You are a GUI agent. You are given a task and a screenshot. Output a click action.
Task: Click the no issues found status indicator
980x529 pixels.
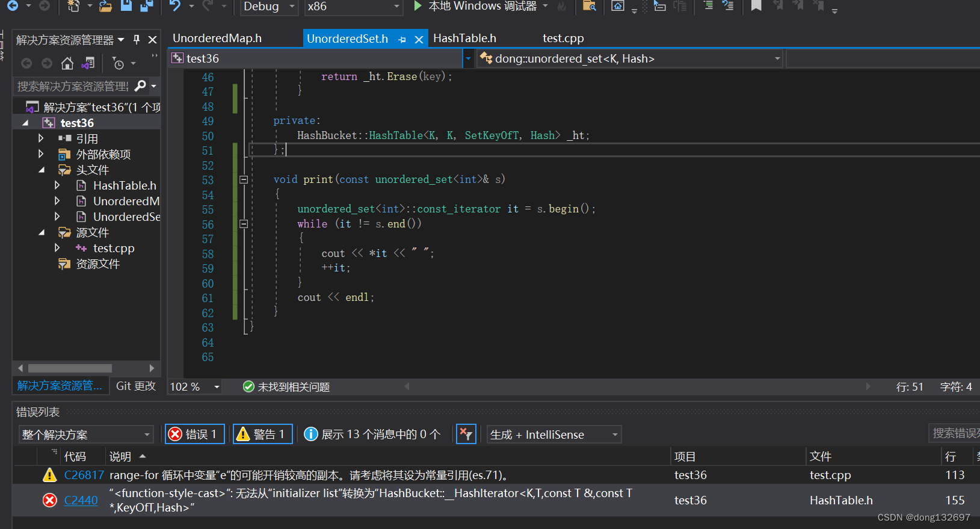[x=286, y=386]
